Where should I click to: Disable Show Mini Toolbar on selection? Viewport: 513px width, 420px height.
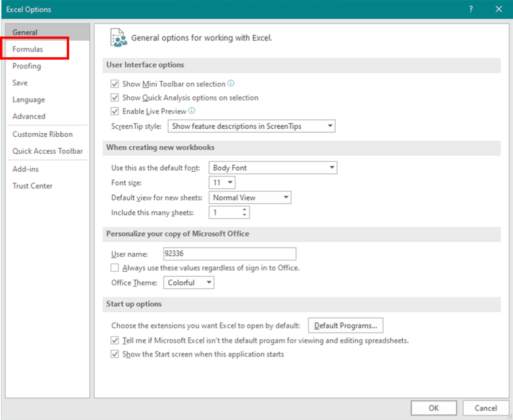(x=114, y=84)
